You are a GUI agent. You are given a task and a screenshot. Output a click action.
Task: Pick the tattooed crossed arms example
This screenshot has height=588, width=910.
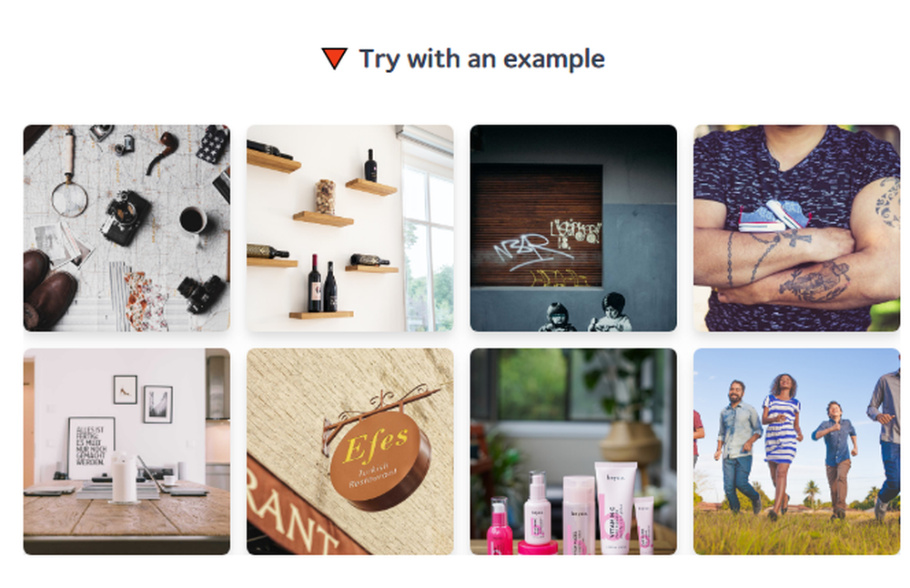[x=797, y=228]
